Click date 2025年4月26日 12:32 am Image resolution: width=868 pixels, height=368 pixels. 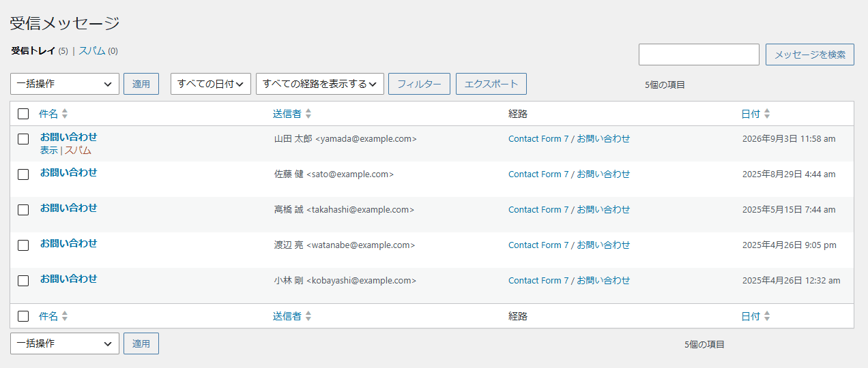coord(792,280)
